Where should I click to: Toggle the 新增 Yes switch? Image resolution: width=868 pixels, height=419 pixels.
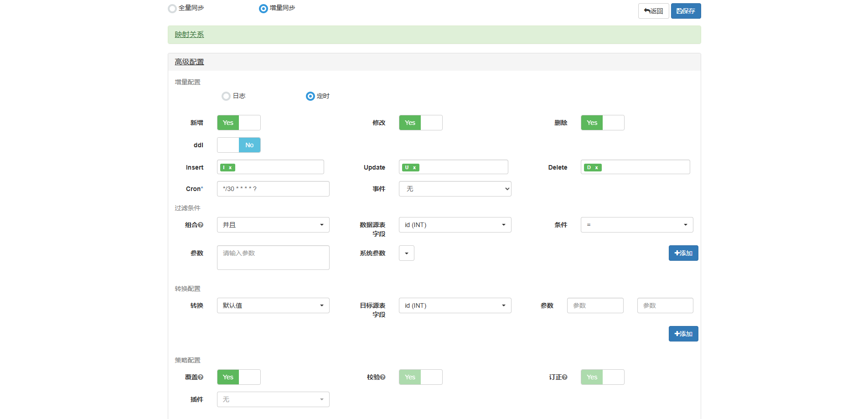[238, 123]
